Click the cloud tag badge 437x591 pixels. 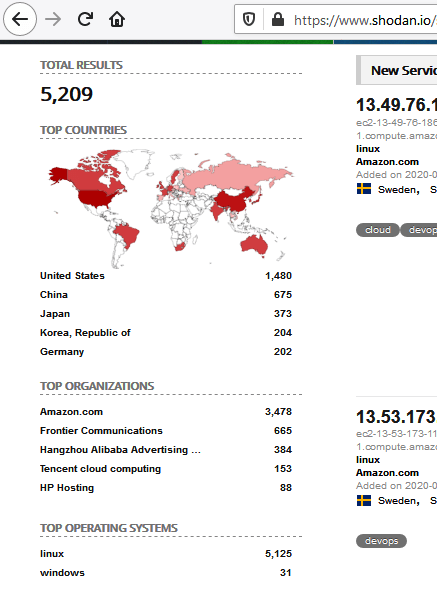(377, 230)
